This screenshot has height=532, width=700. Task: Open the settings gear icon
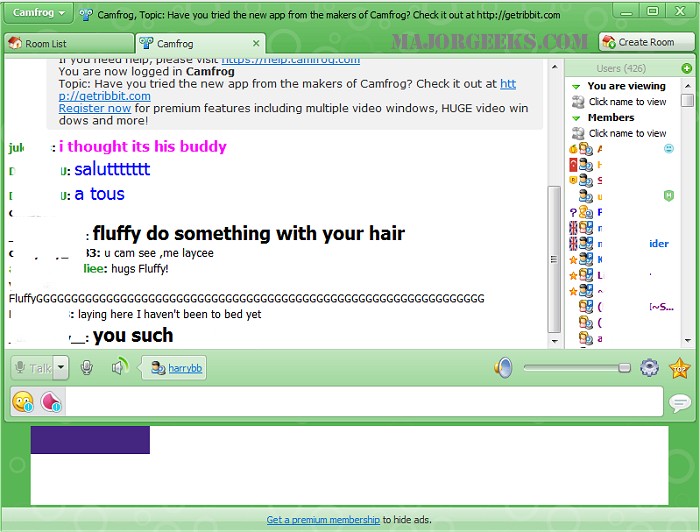[x=649, y=368]
